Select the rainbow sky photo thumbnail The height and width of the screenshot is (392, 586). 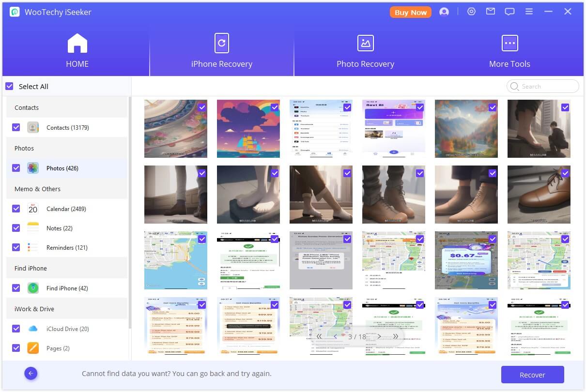pos(248,128)
